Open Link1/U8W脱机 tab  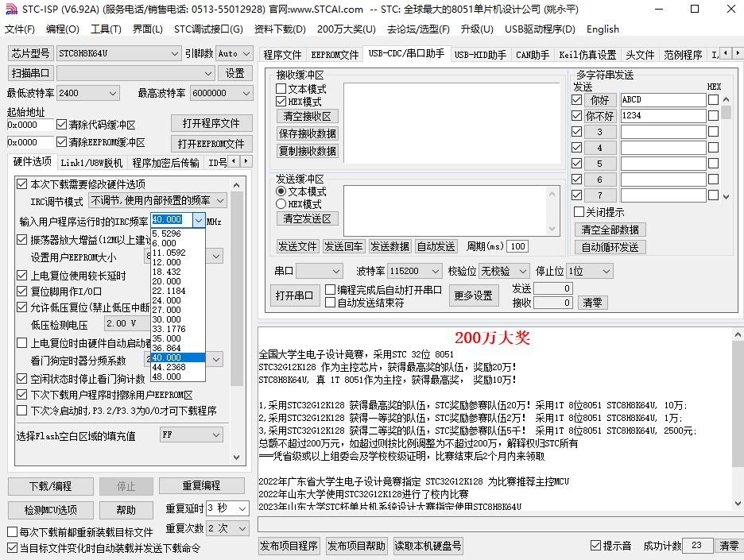point(91,163)
